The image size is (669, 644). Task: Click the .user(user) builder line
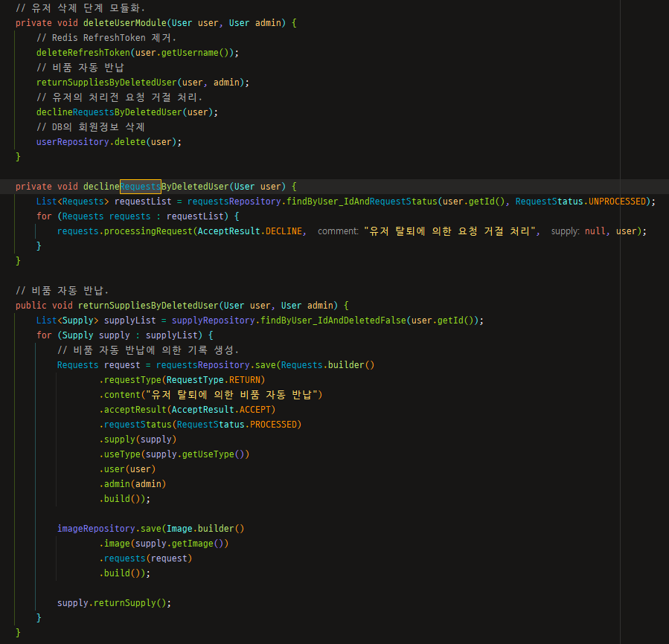coord(127,469)
